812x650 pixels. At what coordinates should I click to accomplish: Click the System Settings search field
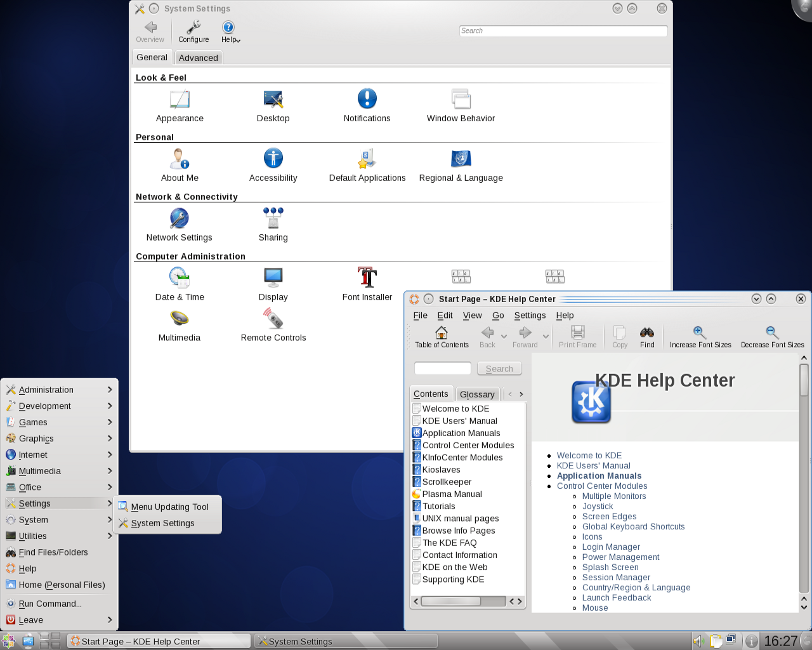tap(563, 30)
